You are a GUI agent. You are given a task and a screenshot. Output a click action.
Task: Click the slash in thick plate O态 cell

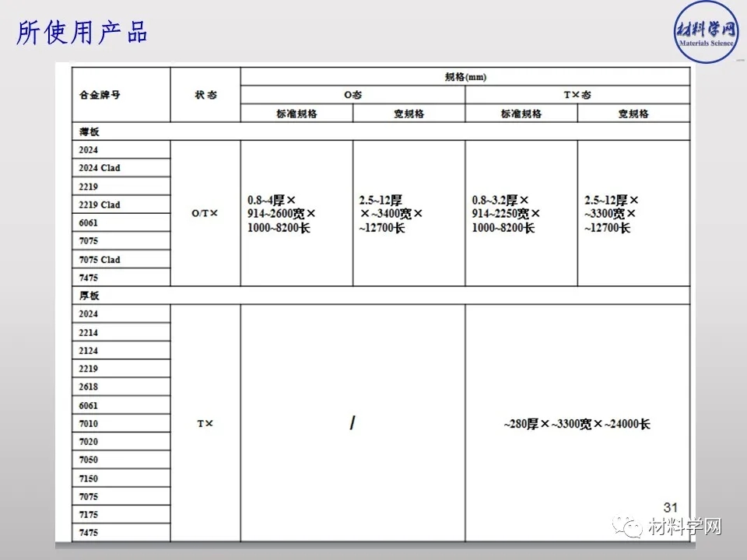[x=352, y=423]
